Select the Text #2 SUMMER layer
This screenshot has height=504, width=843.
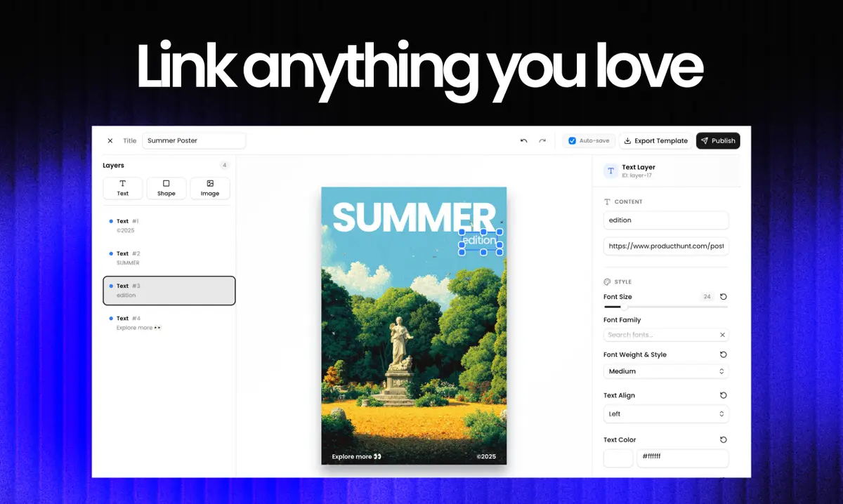pyautogui.click(x=169, y=258)
